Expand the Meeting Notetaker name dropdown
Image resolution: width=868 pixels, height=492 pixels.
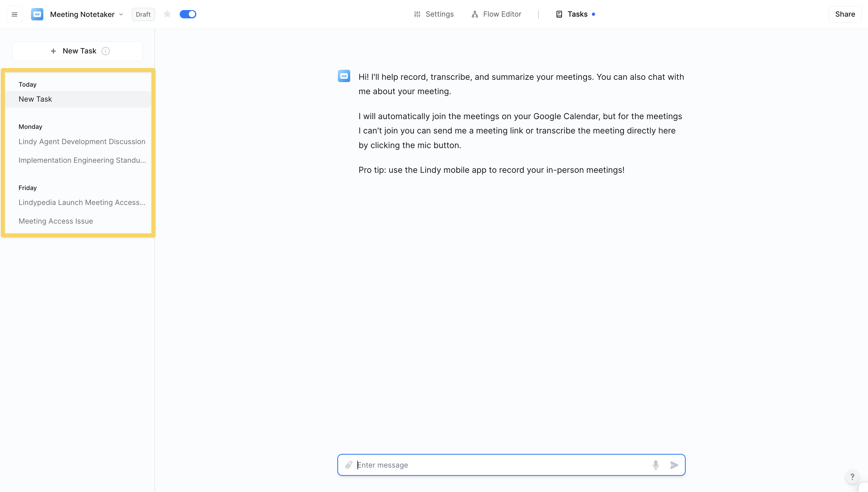click(121, 15)
